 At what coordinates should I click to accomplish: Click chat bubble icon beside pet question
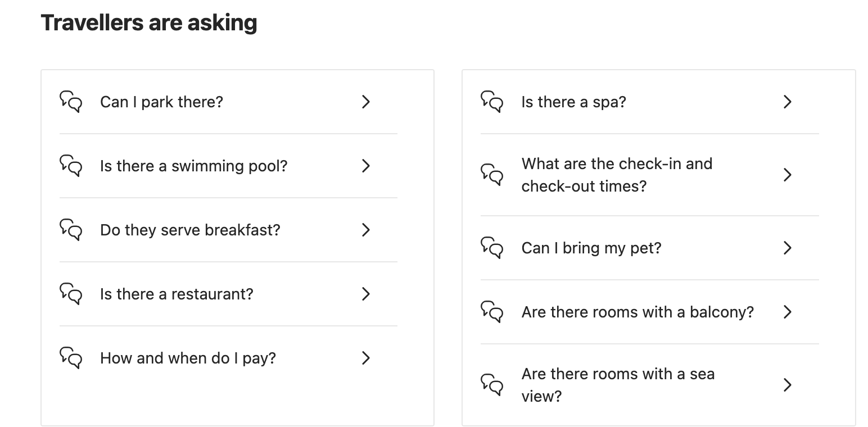click(492, 248)
